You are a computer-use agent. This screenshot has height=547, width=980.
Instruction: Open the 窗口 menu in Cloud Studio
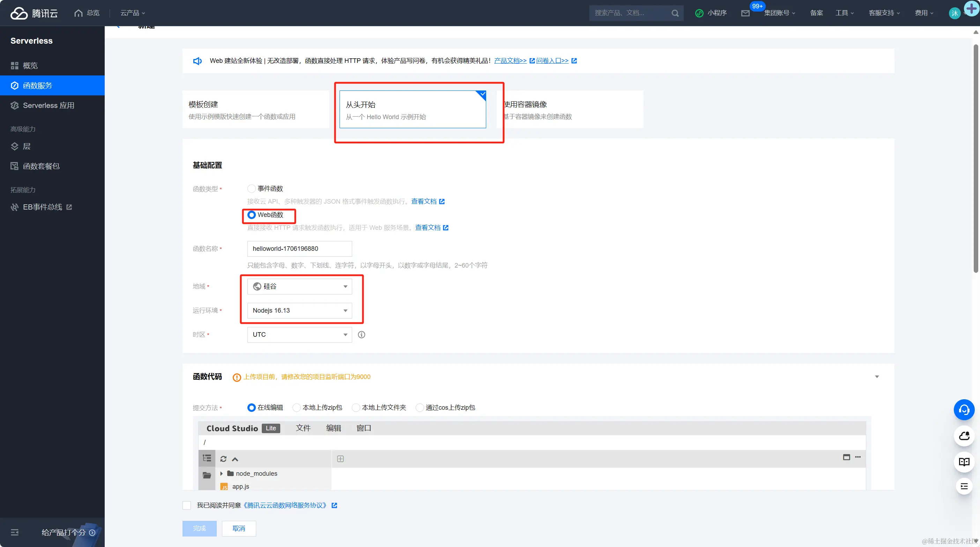click(x=364, y=428)
